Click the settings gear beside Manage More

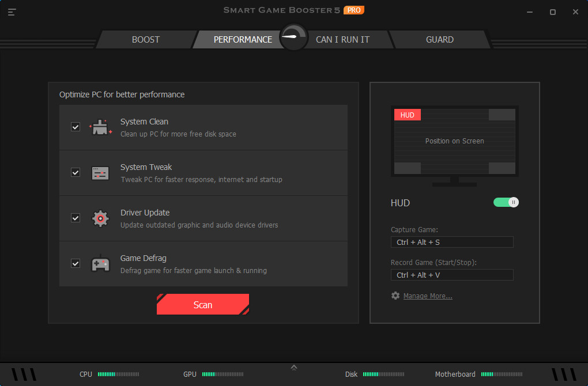[x=395, y=295]
